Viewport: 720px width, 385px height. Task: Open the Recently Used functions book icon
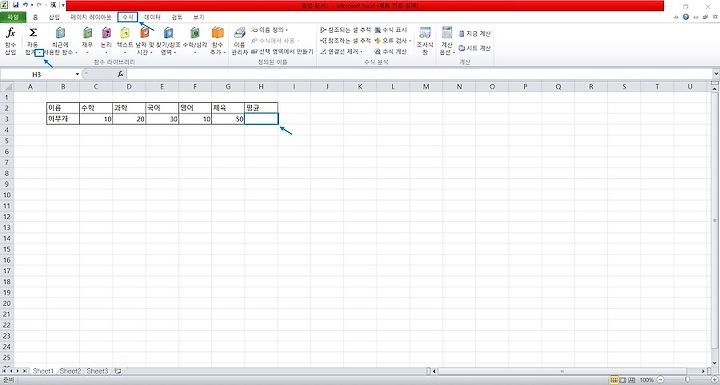point(60,33)
